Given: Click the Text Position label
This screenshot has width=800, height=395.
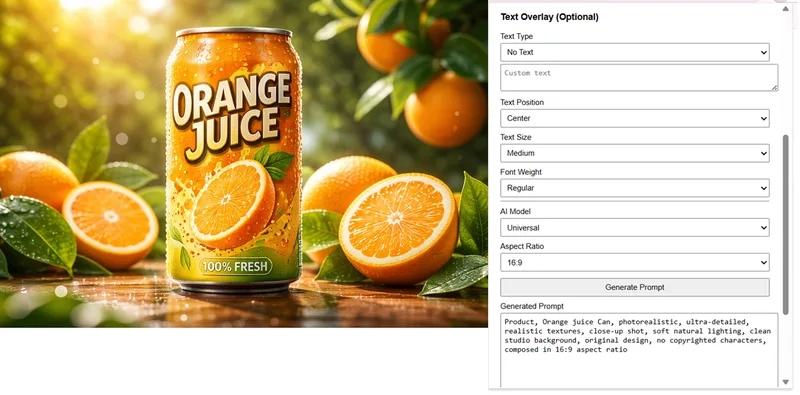Looking at the screenshot, I should [522, 103].
